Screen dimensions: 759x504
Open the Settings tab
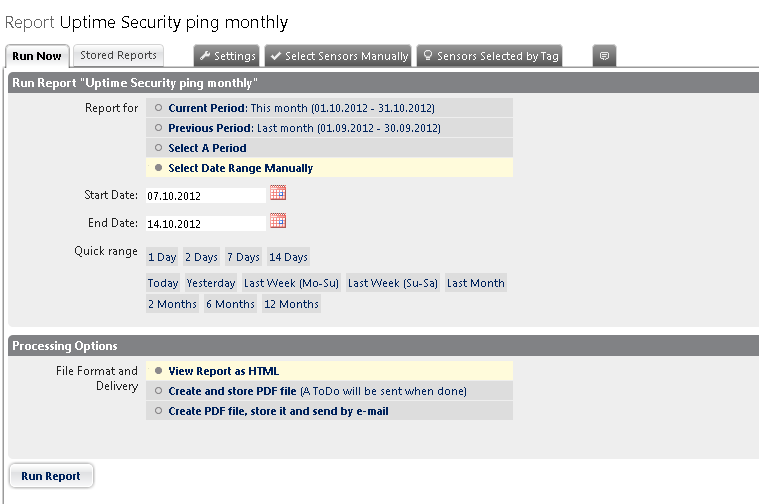pyautogui.click(x=226, y=56)
